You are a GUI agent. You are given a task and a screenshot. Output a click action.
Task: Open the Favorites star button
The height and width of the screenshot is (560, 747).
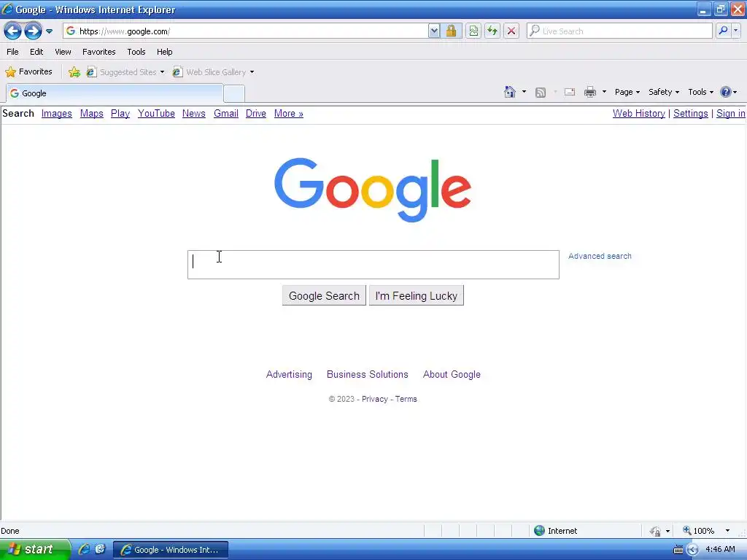[x=28, y=72]
